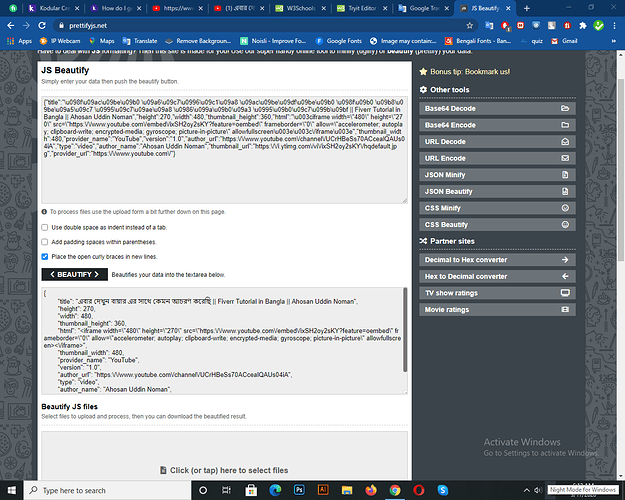Click inside the JS input textarea
The image size is (625, 500).
pos(224,150)
